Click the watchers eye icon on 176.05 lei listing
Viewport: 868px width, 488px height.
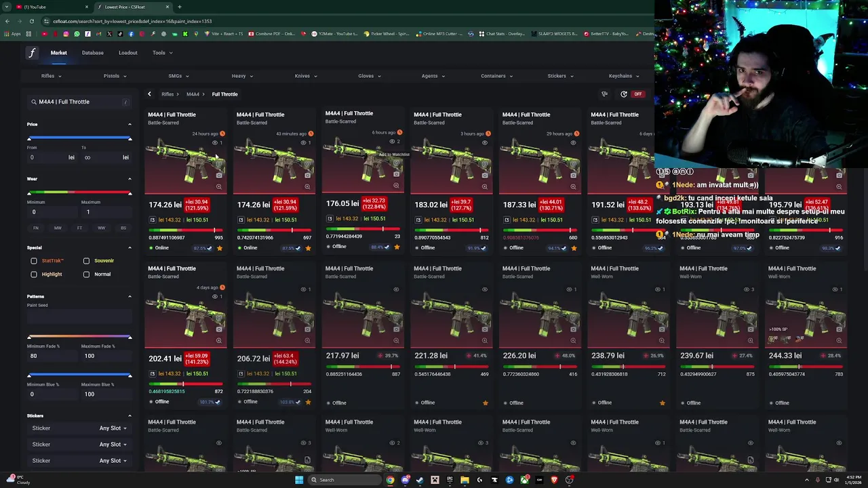[x=393, y=142]
